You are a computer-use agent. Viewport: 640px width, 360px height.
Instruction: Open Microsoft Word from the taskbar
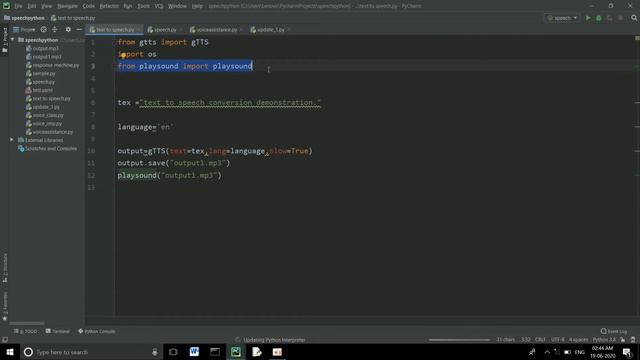pyautogui.click(x=194, y=352)
